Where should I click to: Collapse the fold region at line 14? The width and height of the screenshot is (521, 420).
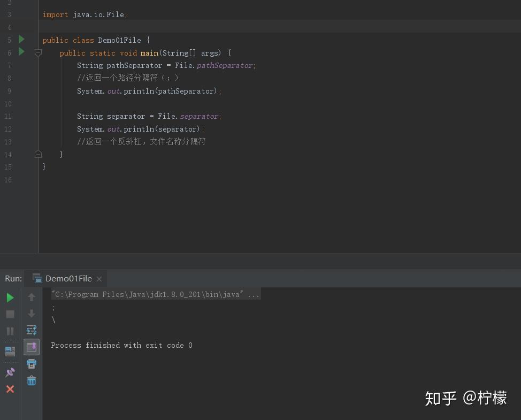[x=38, y=154]
